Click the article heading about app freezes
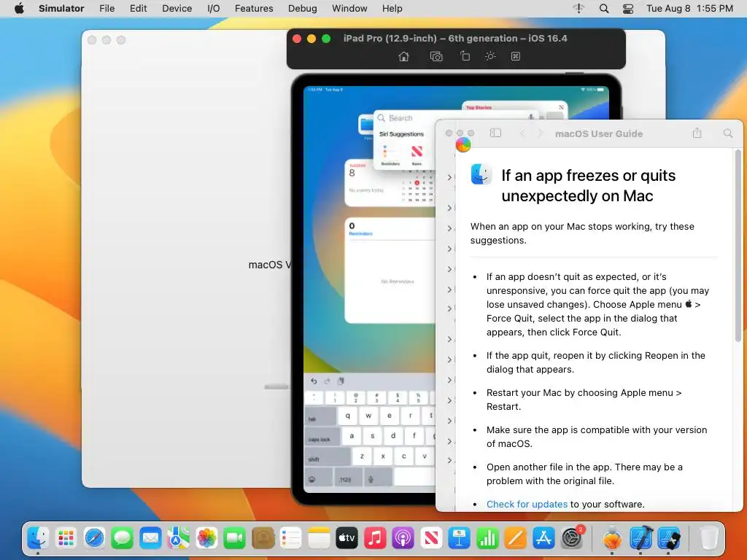 pos(589,186)
